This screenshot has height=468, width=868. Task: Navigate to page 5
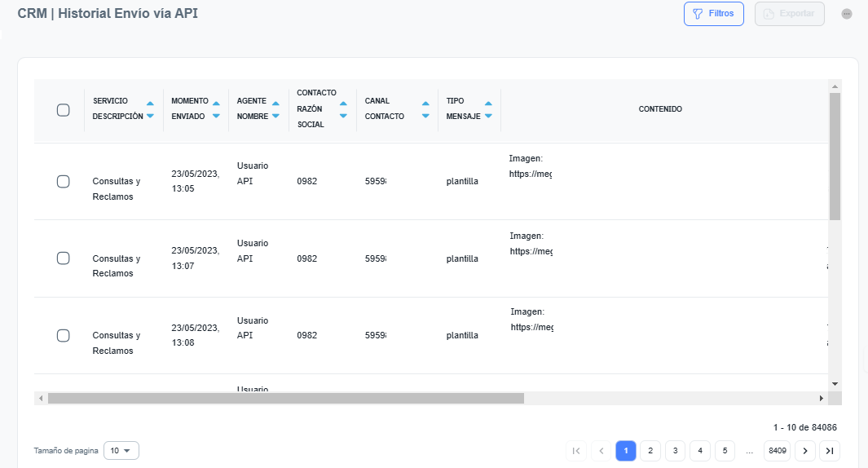click(x=725, y=450)
